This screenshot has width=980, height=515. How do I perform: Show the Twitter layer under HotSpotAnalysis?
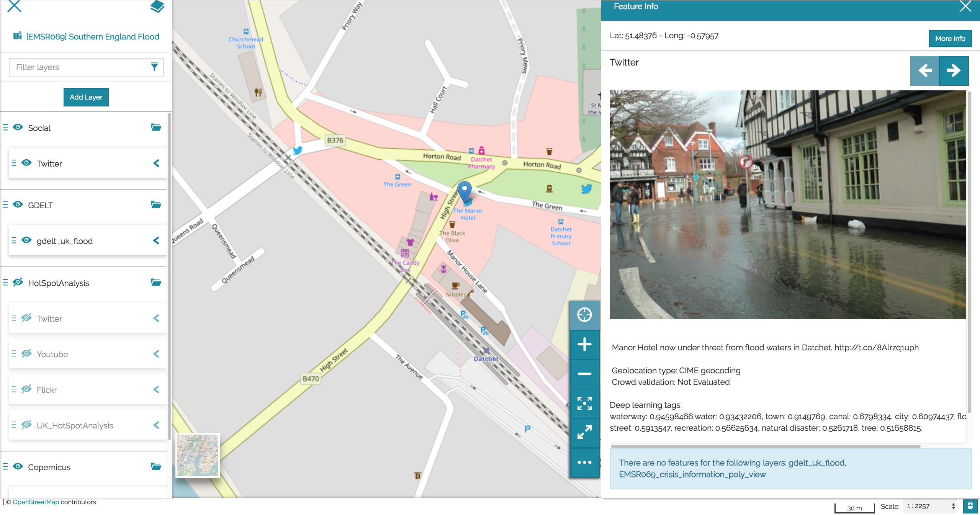26,318
